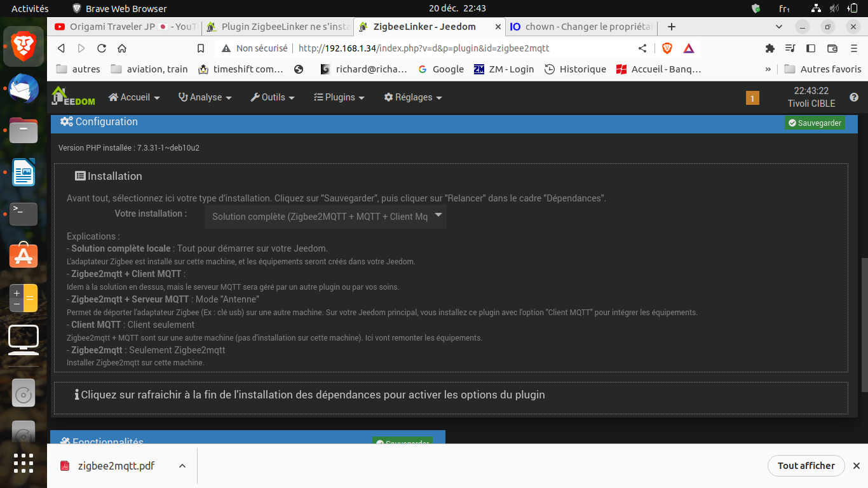Launch Thunderbird mail from the dock
Viewport: 868px width, 488px height.
pyautogui.click(x=24, y=88)
